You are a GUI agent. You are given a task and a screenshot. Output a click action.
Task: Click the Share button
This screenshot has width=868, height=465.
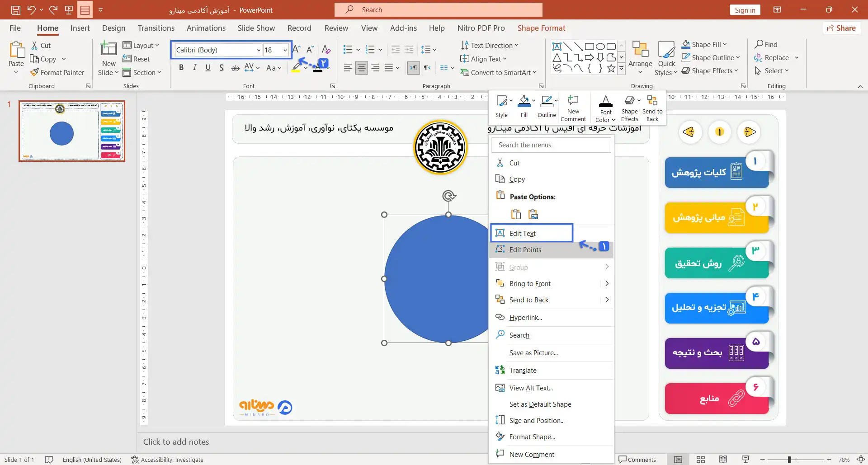click(x=841, y=28)
